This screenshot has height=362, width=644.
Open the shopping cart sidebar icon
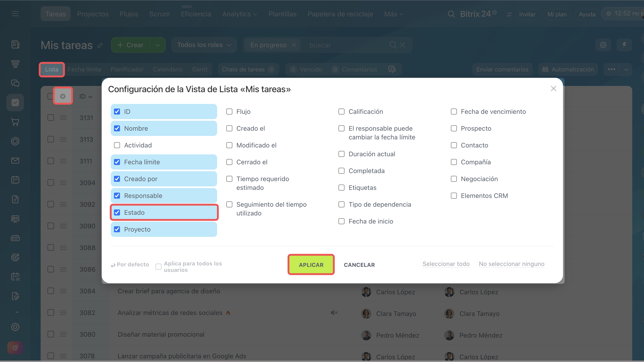(15, 122)
